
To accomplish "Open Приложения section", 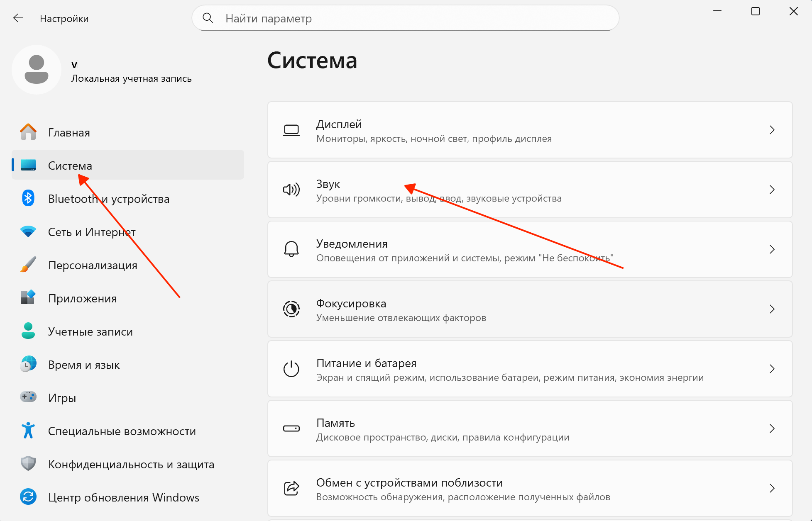I will pyautogui.click(x=128, y=298).
